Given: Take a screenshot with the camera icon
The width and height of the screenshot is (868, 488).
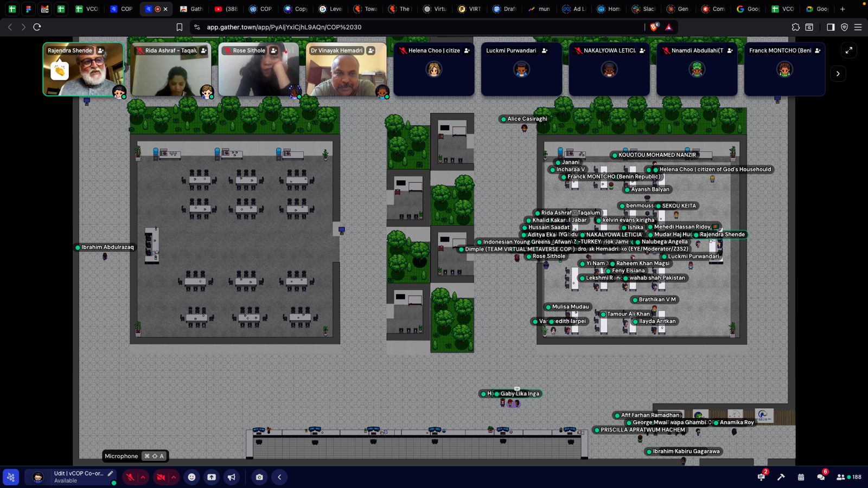Looking at the screenshot, I should tap(259, 477).
